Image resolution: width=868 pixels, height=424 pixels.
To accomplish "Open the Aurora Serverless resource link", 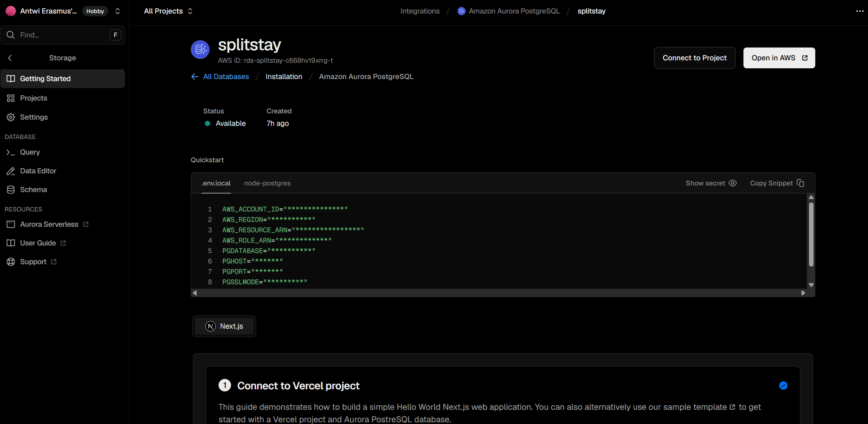I will [x=49, y=224].
